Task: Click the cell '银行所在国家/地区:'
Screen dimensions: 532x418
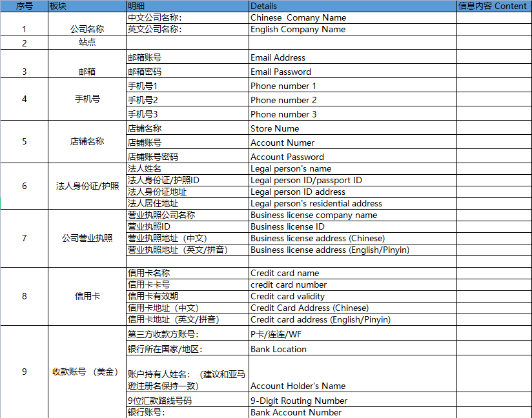Action: [188, 348]
